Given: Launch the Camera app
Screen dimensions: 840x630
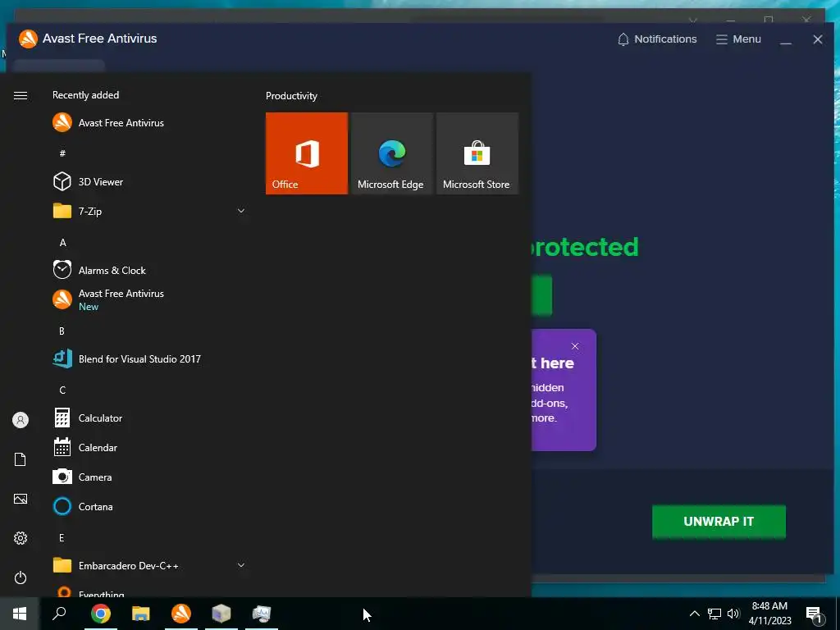Looking at the screenshot, I should pyautogui.click(x=149, y=477).
